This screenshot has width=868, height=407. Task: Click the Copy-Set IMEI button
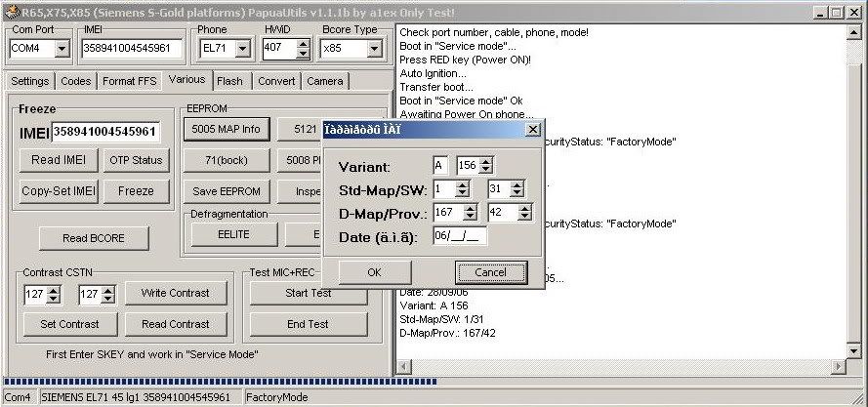[x=59, y=191]
